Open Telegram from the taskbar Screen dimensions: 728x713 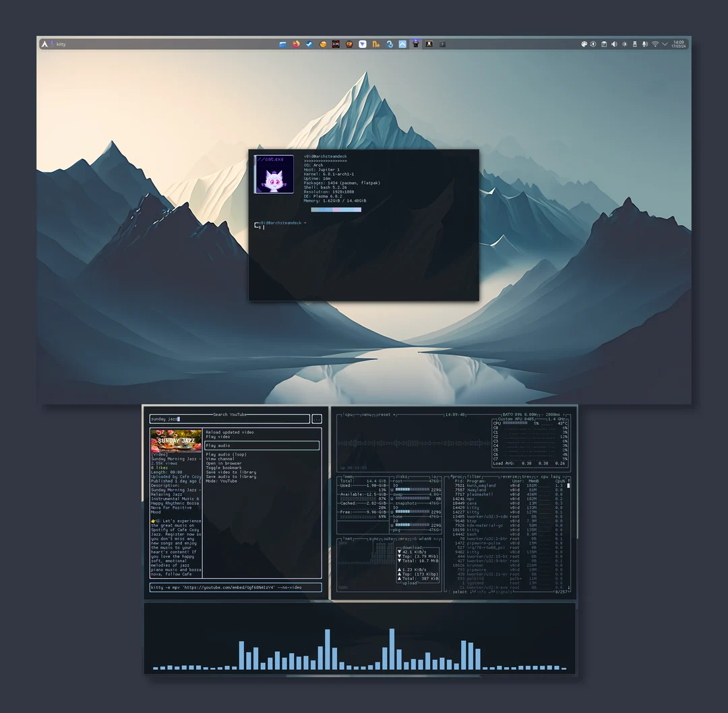[361, 44]
